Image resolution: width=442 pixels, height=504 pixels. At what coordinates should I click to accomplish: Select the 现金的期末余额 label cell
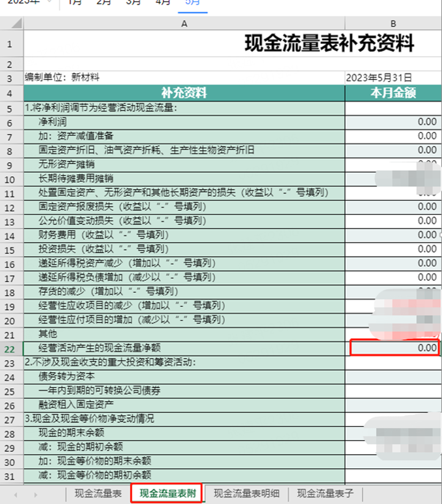point(184,433)
